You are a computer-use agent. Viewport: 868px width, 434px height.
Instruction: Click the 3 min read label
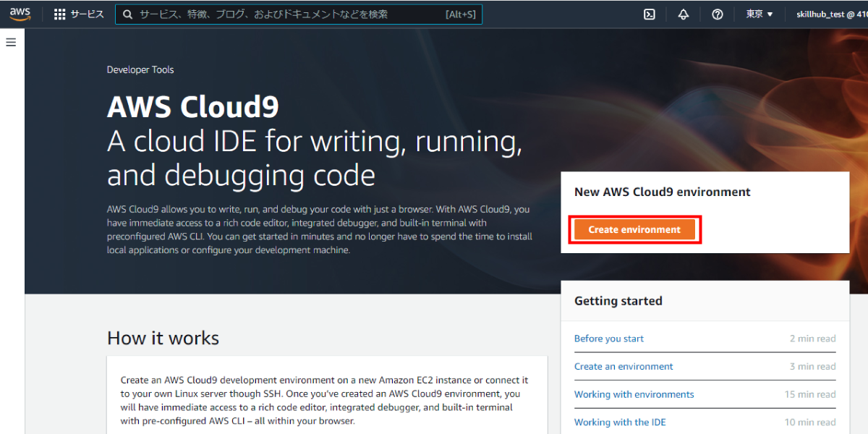[812, 367]
